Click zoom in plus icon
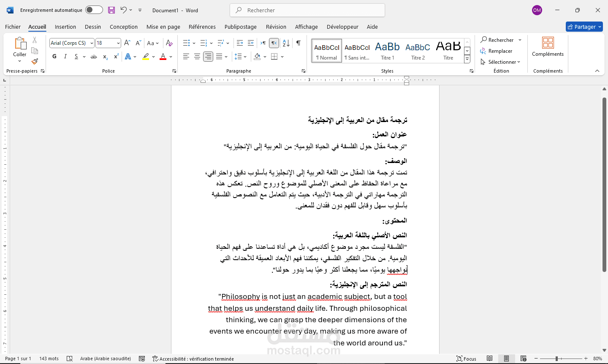Viewport: 608px width, 364px height. pyautogui.click(x=586, y=359)
